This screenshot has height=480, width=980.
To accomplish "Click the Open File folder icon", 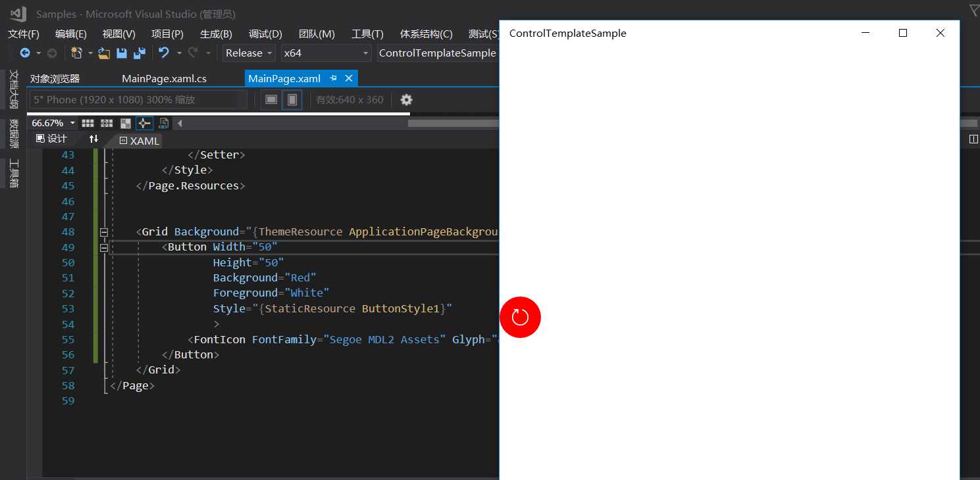I will 104,53.
